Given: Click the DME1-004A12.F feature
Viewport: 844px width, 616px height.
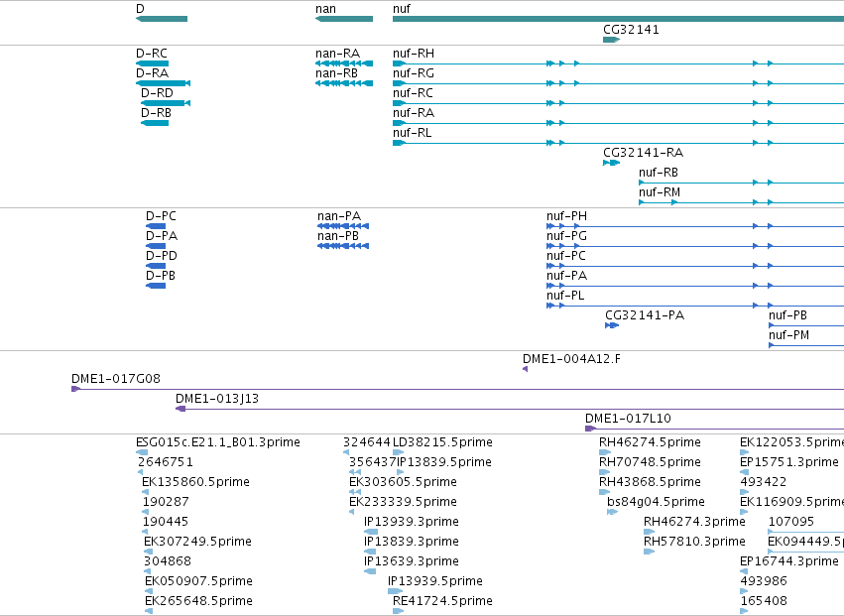Looking at the screenshot, I should [x=525, y=369].
